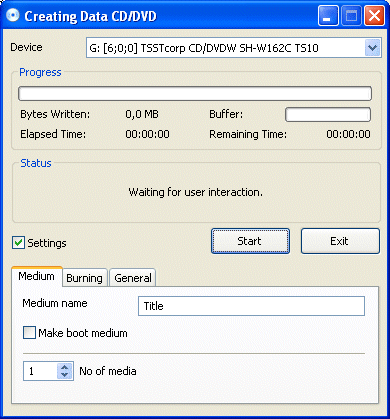Click the 'Medium name' label
The image size is (390, 419).
[55, 303]
